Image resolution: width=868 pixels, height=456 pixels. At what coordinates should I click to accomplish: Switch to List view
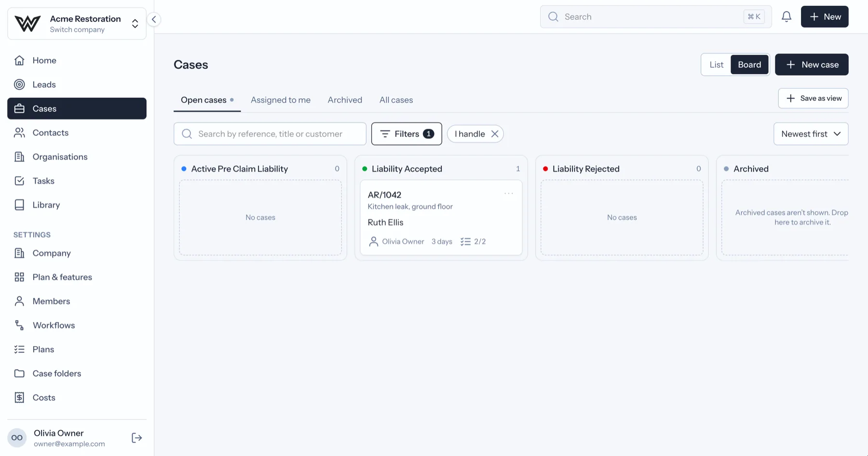(x=716, y=65)
